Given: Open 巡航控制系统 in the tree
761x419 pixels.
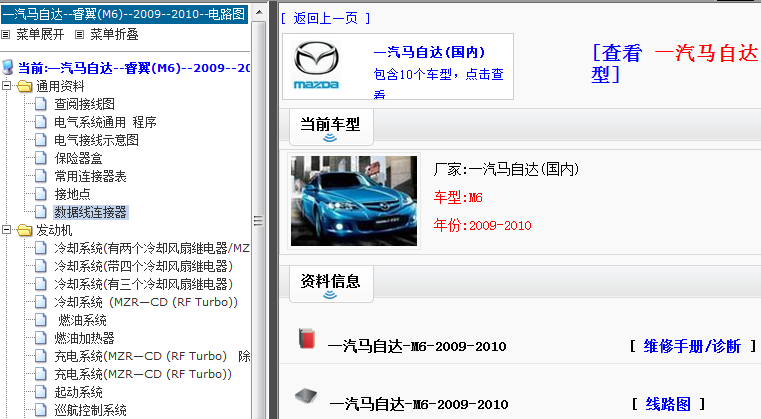Looking at the screenshot, I should point(90,410).
